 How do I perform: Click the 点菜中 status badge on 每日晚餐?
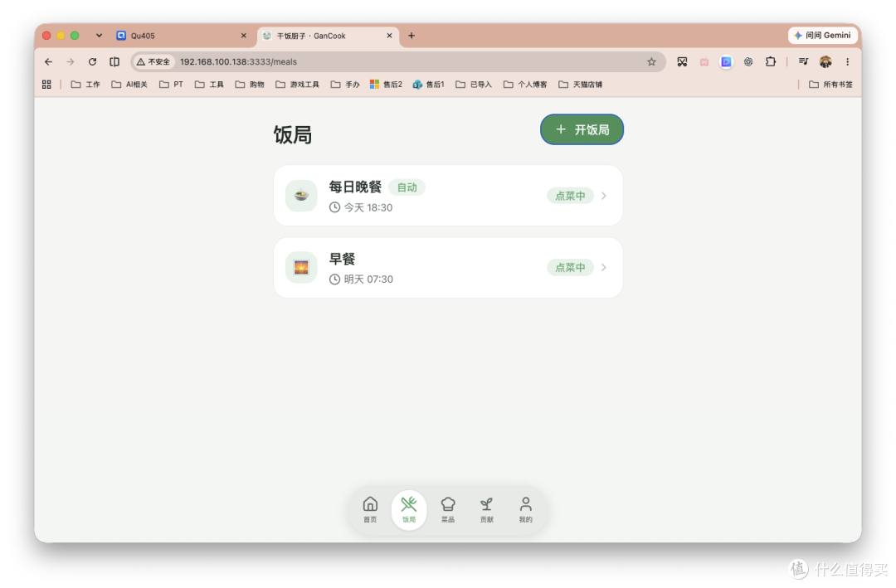click(x=570, y=196)
